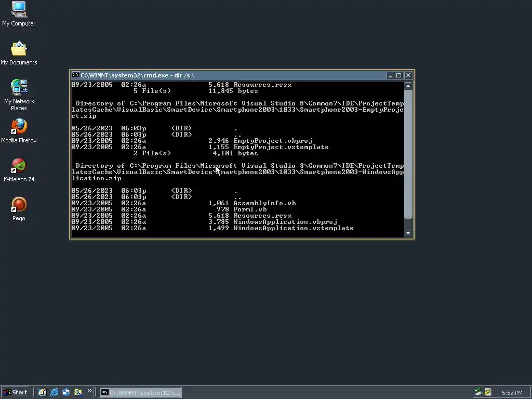Open the first quick launch icon beside Start

42,392
